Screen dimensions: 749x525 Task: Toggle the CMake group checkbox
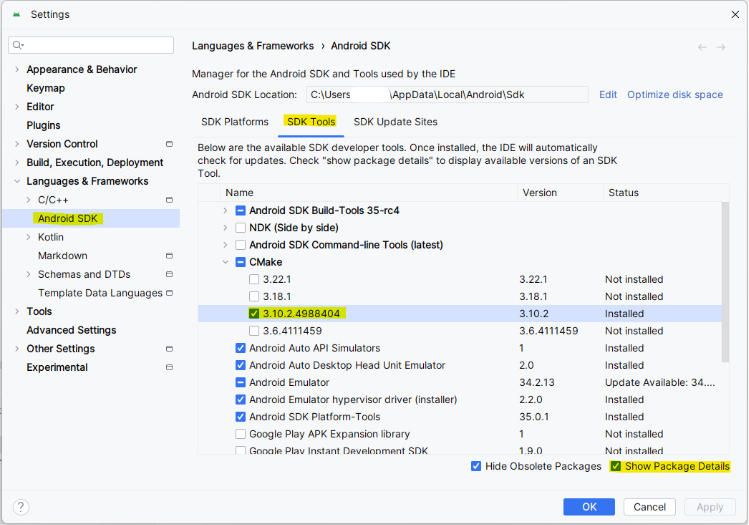[241, 262]
